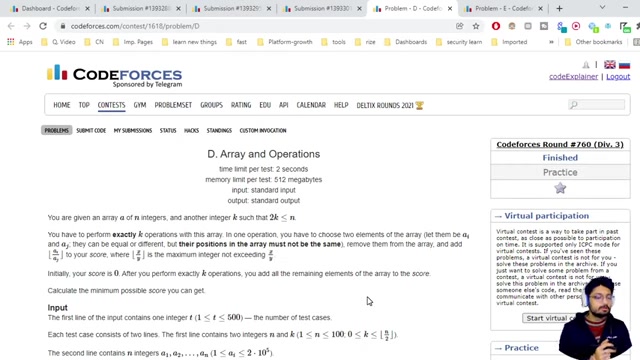Screen dimensions: 640x360
Task: Open the tab search dropdown arrow
Action: coord(602,8)
